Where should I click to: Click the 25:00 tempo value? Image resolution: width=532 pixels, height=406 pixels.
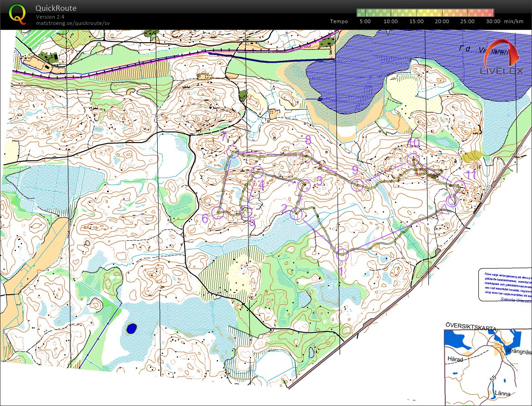[467, 21]
